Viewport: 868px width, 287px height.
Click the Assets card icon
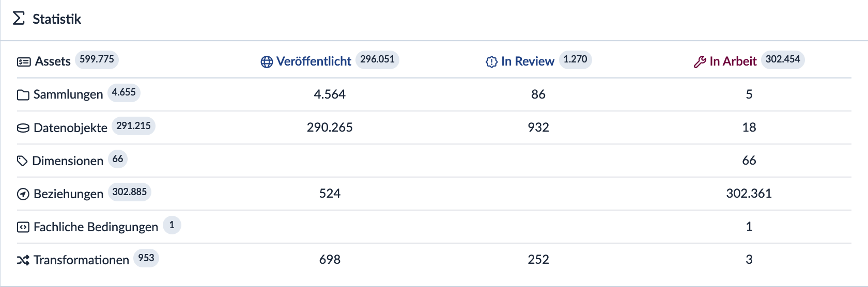[24, 62]
